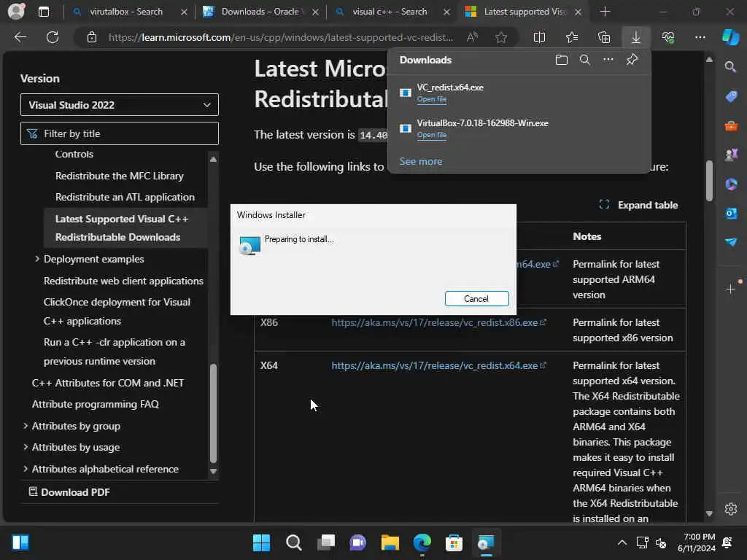Click the Filter by title field
This screenshot has width=747, height=560.
[120, 133]
